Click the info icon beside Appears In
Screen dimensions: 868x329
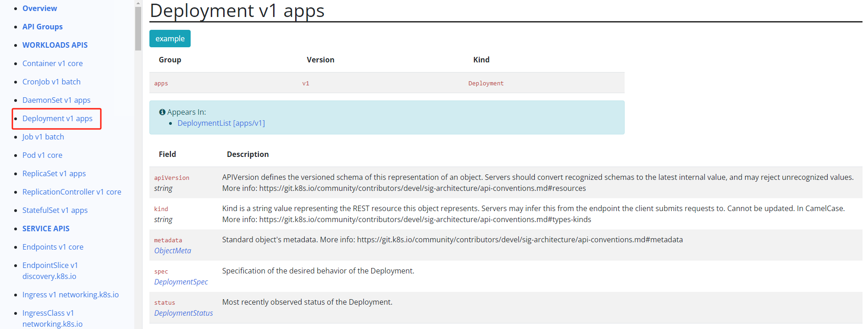point(162,112)
